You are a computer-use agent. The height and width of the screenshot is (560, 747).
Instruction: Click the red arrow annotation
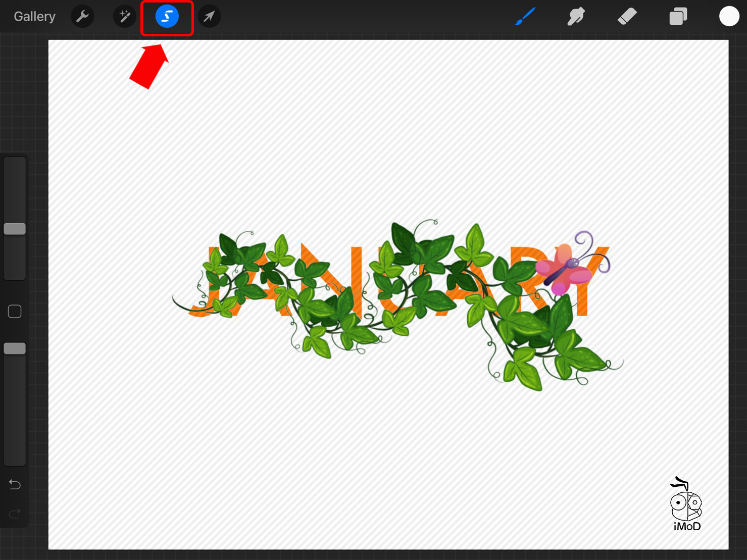(150, 66)
